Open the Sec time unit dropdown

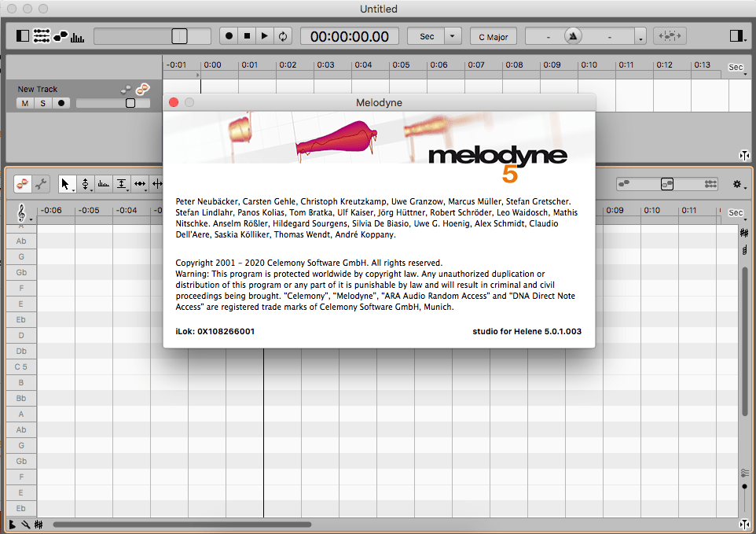452,36
